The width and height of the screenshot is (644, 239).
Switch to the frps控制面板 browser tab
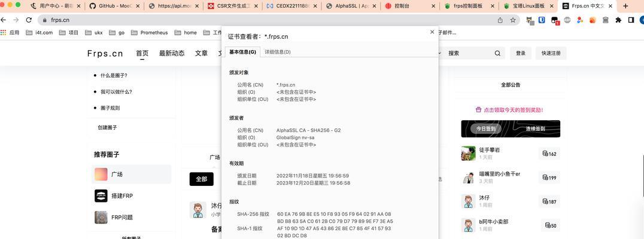pyautogui.click(x=470, y=6)
